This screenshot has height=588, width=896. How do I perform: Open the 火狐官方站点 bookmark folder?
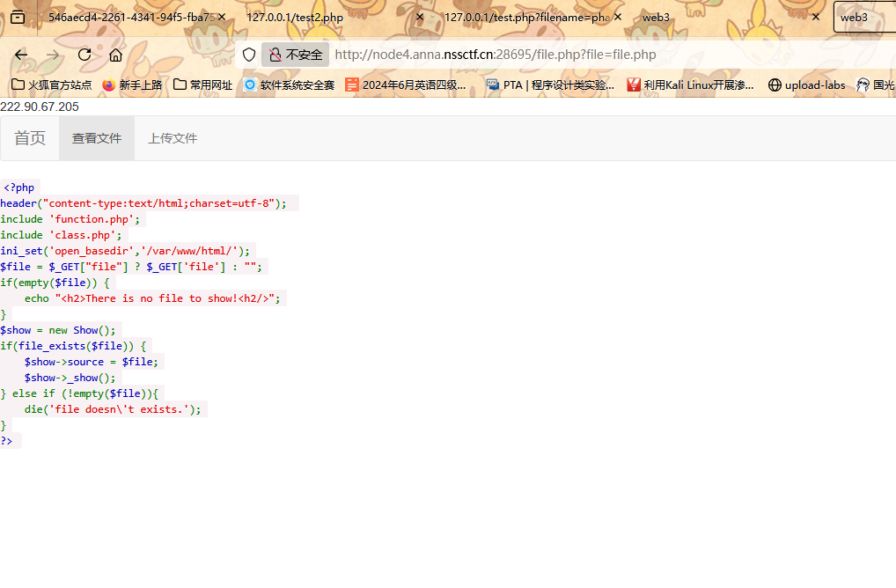51,85
